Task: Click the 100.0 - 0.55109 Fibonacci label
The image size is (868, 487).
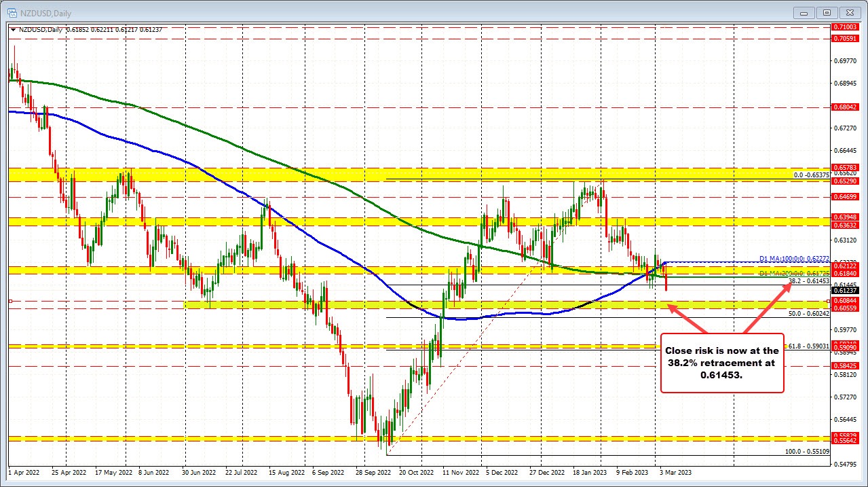Action: click(x=806, y=451)
